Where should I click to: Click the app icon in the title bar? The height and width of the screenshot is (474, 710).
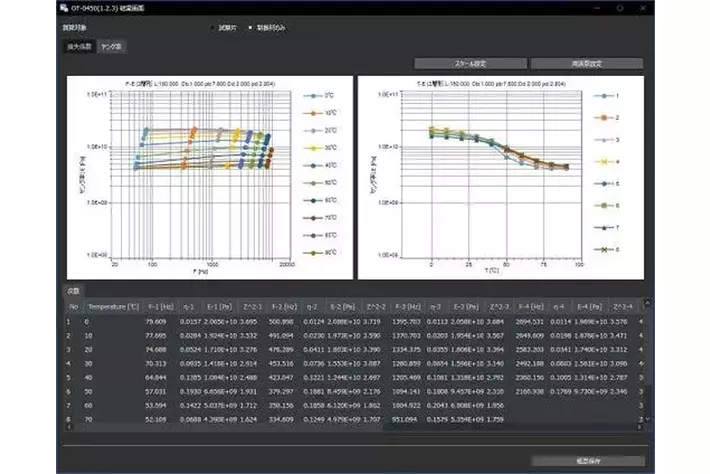pos(64,7)
